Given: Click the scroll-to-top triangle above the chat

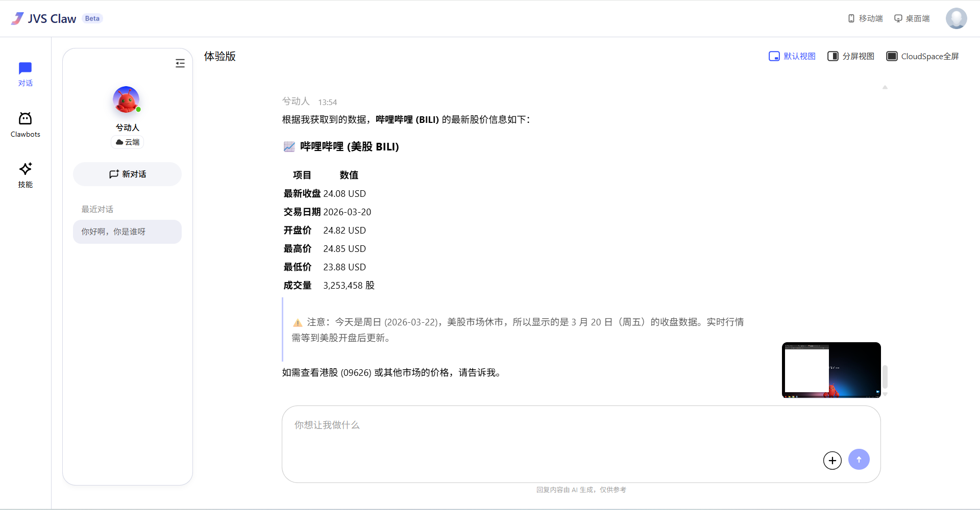Looking at the screenshot, I should click(x=885, y=87).
